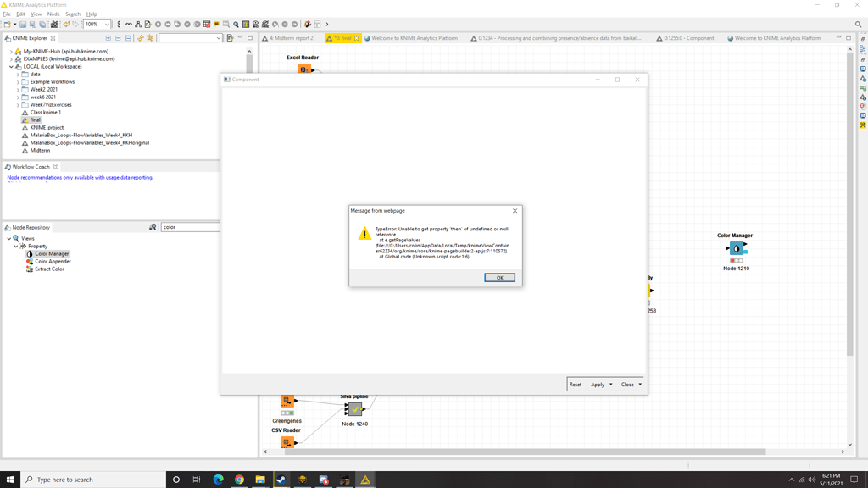
Task: Click the Execute all executable workflows toolbar icon
Action: coord(168,23)
